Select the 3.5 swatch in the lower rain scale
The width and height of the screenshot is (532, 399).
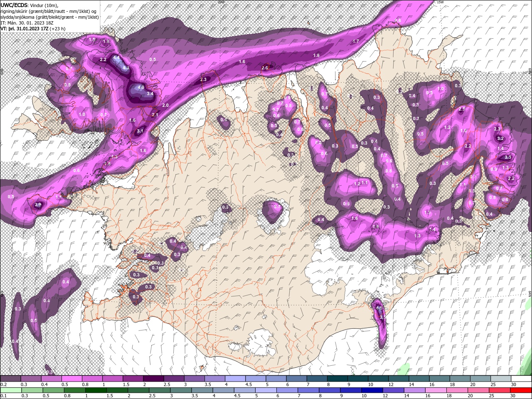pyautogui.click(x=202, y=390)
